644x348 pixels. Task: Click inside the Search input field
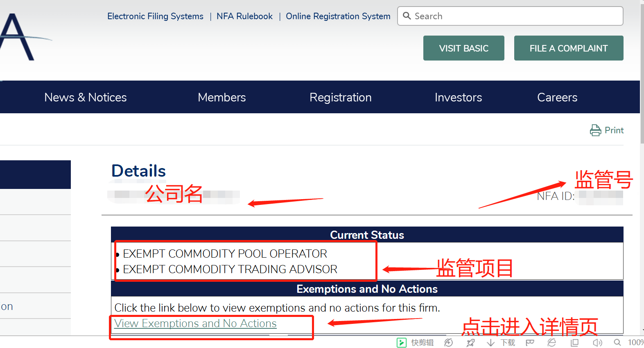510,16
